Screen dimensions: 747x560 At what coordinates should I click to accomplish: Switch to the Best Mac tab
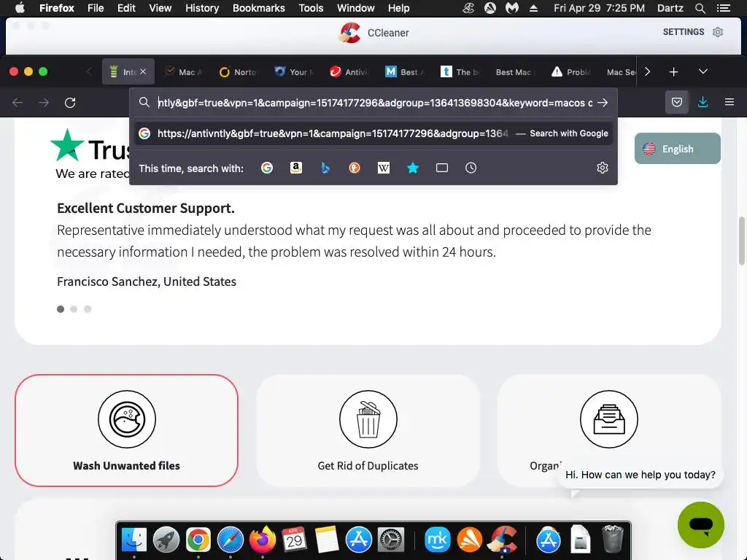[x=514, y=72]
